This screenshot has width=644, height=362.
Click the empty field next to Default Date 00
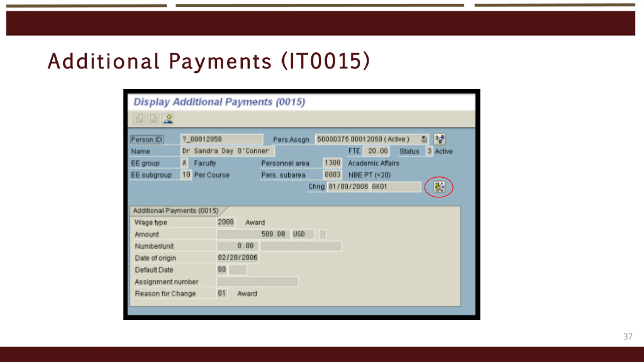tap(238, 269)
